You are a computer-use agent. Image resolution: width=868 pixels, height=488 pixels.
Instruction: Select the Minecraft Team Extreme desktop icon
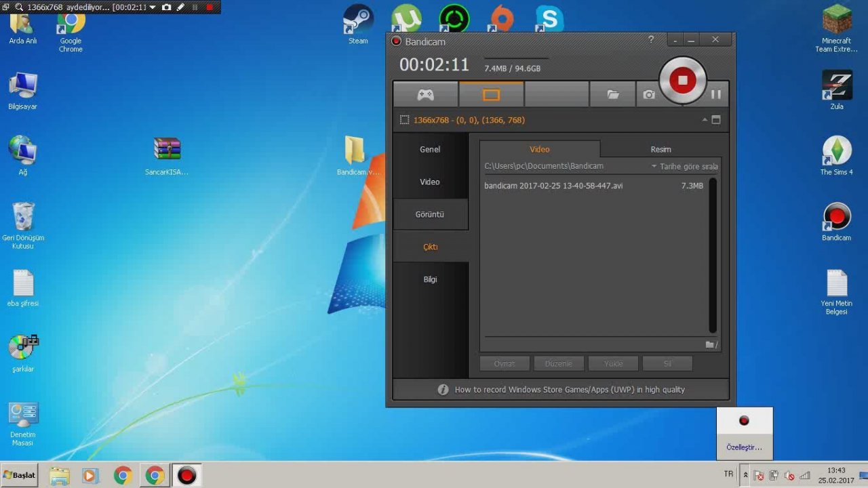coord(837,28)
